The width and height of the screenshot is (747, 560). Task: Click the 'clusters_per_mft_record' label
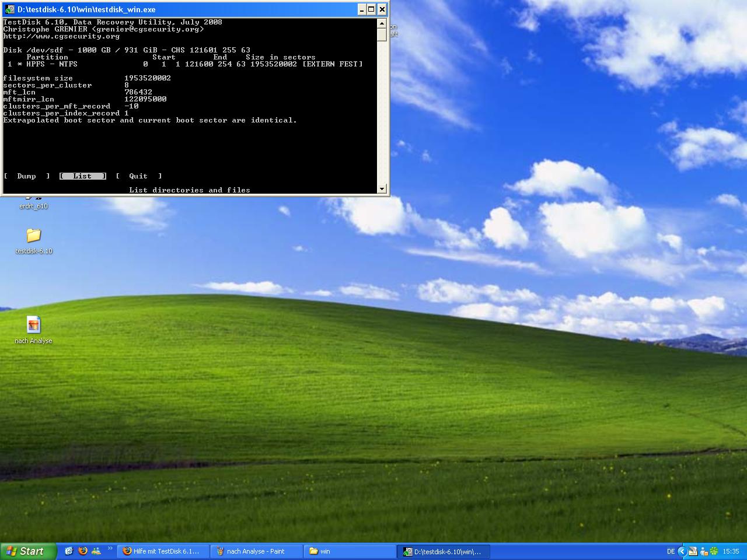pos(57,106)
